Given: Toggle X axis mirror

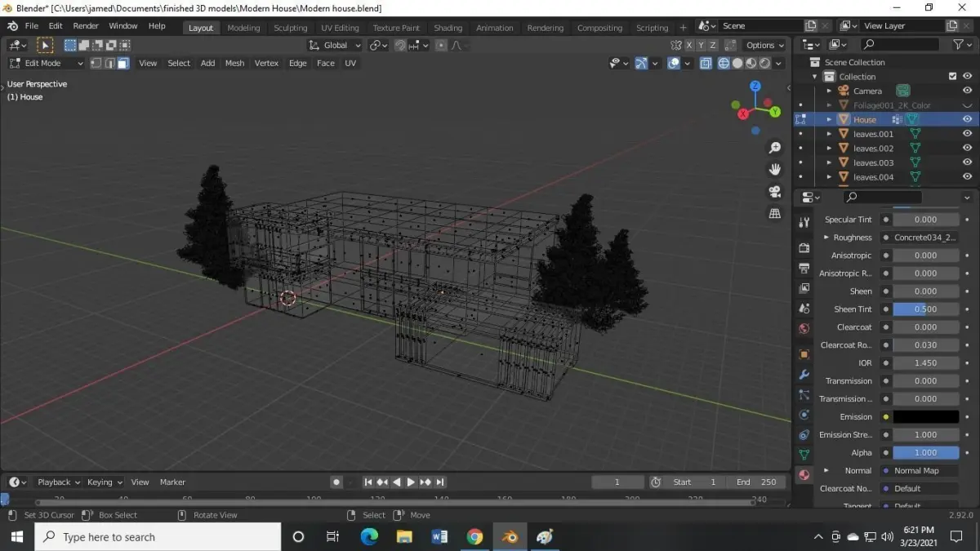Looking at the screenshot, I should (x=690, y=45).
